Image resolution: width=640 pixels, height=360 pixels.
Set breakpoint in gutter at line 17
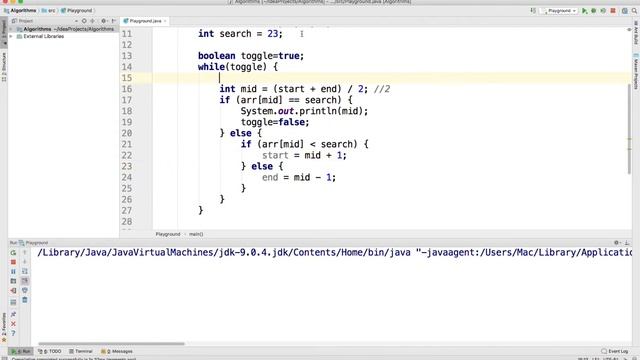click(143, 100)
